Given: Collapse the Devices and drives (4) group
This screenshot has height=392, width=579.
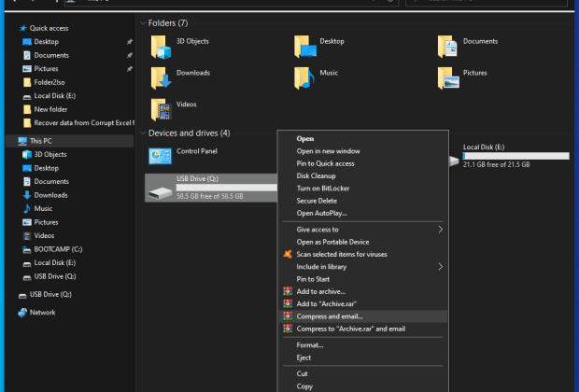Looking at the screenshot, I should click(x=142, y=133).
